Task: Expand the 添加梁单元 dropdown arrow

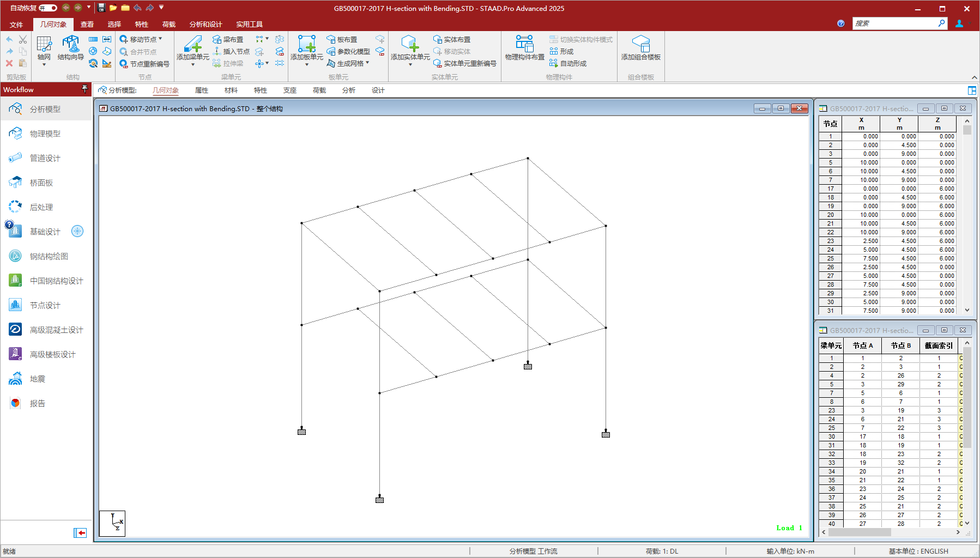Action: pos(193,65)
